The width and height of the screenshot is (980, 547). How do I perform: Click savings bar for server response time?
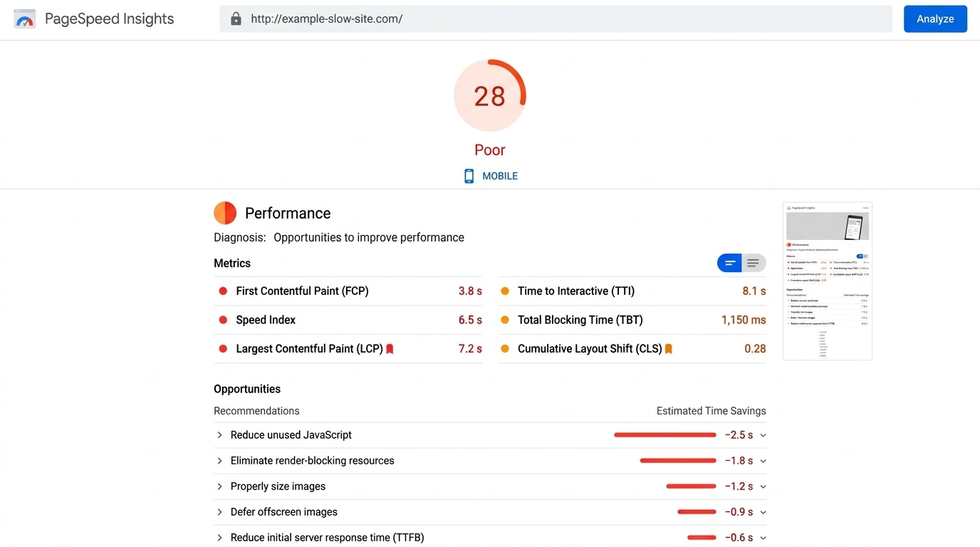(x=702, y=538)
